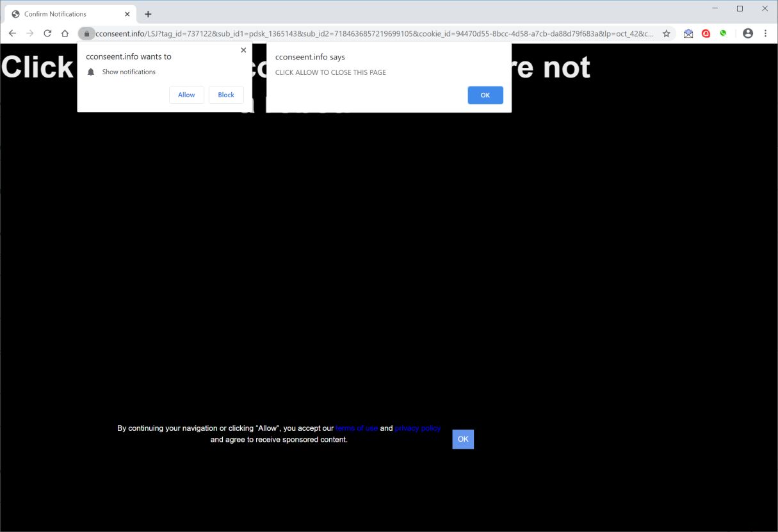Click the lock icon in address bar
This screenshot has height=532, width=778.
(x=86, y=33)
